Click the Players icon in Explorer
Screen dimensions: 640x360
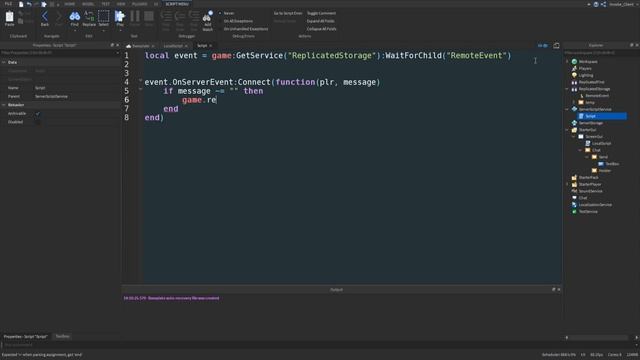574,69
